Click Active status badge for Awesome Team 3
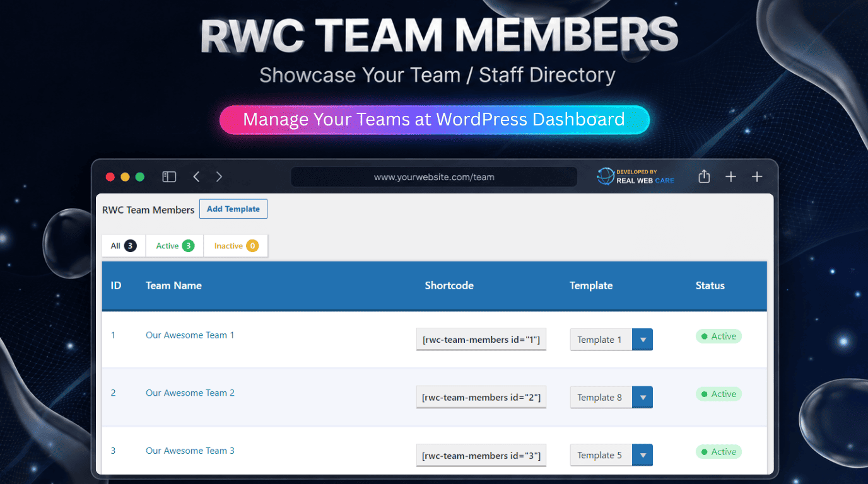Screen dimensions: 868x484 coord(718,452)
